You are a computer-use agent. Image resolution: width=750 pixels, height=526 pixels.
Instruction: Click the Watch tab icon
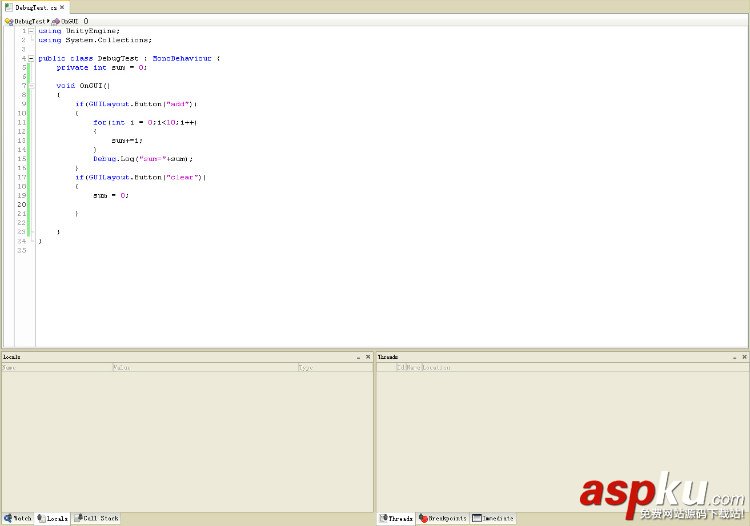pos(8,518)
